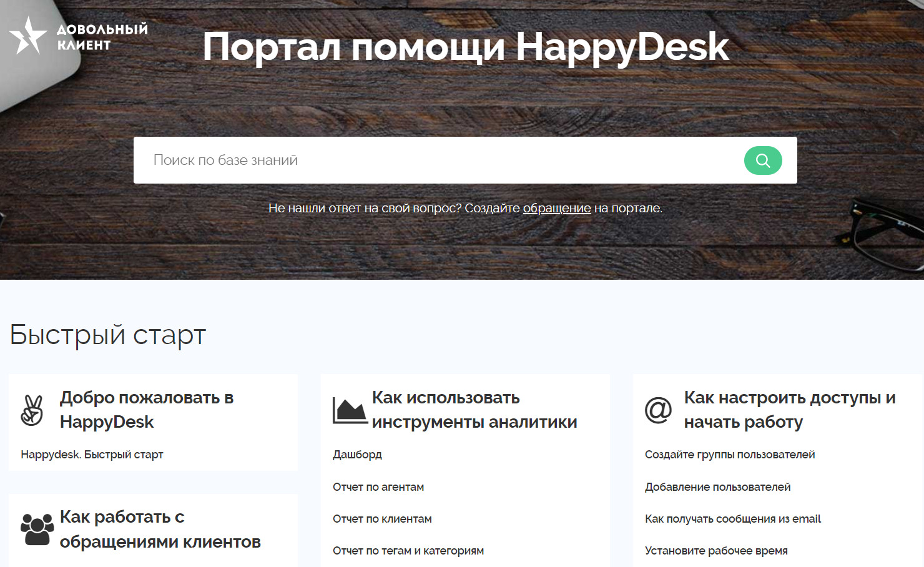
Task: Open Добавление пользователей article
Action: (x=718, y=487)
